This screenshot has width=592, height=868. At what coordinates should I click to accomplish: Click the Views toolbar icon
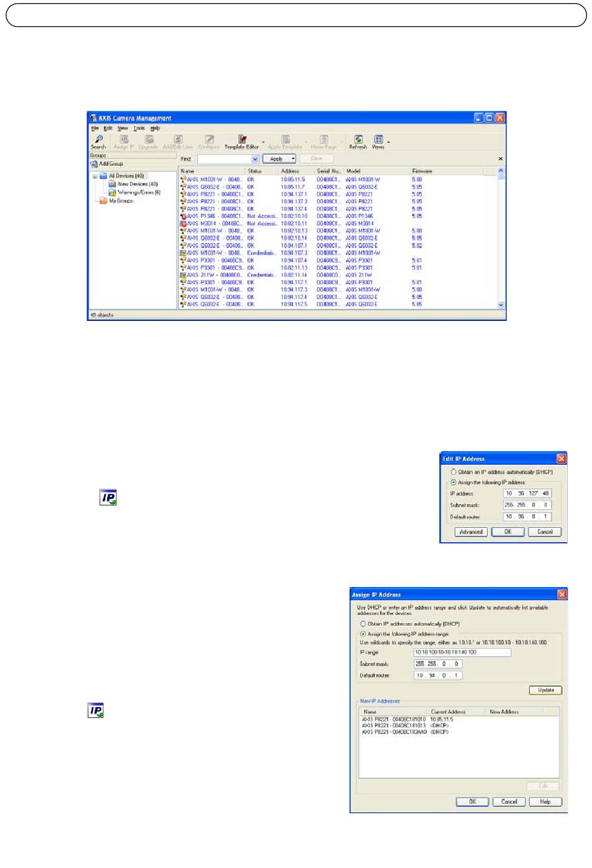[378, 140]
